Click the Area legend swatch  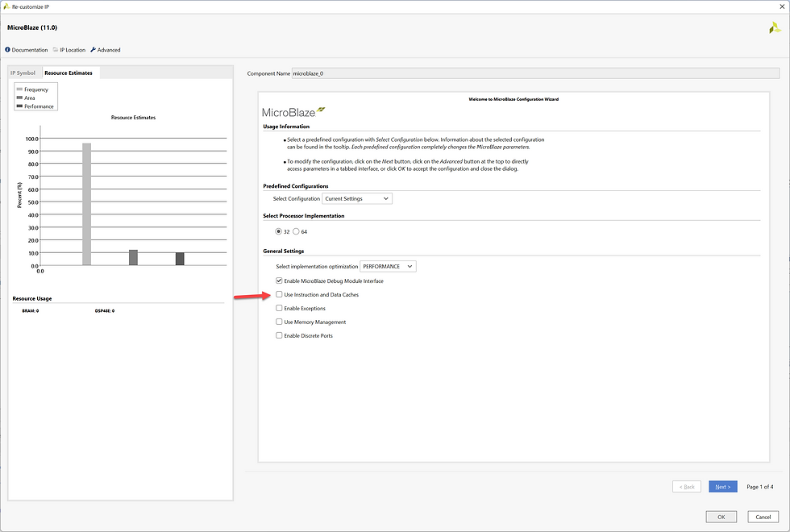19,98
